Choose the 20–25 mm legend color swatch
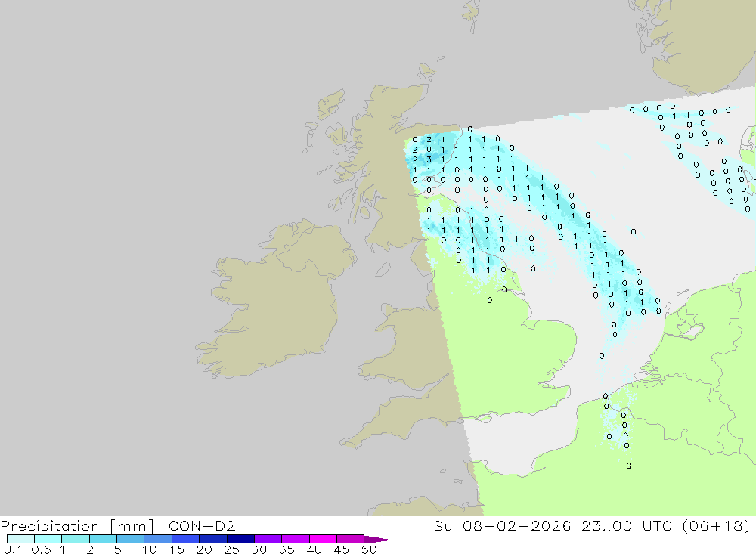The image size is (756, 554). pyautogui.click(x=213, y=539)
